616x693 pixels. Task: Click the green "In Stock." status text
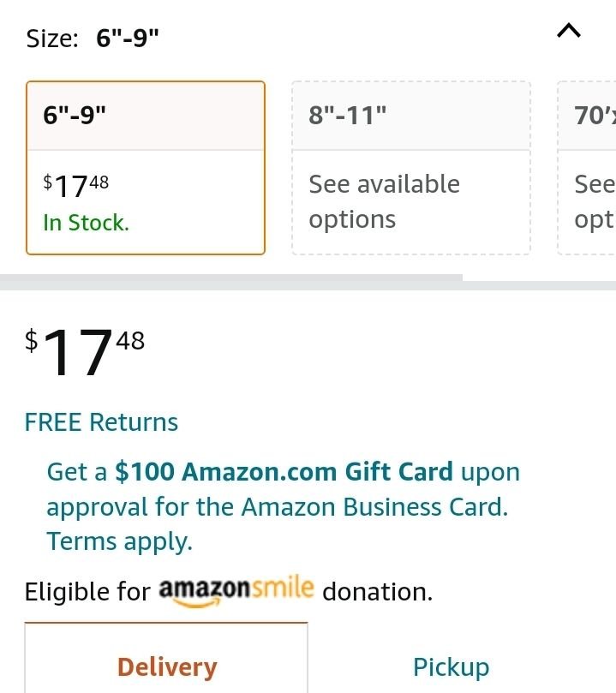[86, 223]
